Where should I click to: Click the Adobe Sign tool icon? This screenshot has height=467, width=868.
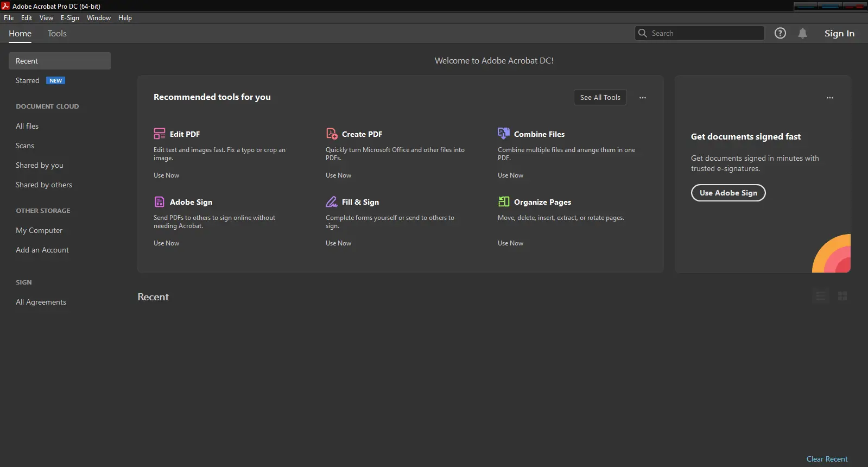pyautogui.click(x=160, y=201)
